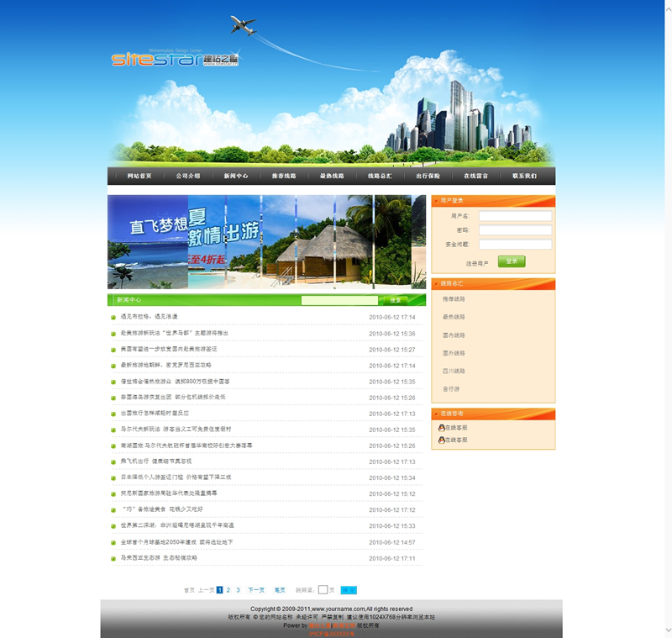Select 出行保险 from the navigation bar
The width and height of the screenshot is (672, 638).
click(x=428, y=177)
